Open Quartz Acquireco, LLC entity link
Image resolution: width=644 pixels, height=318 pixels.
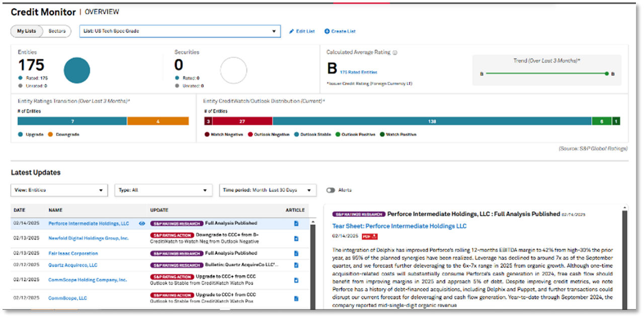pyautogui.click(x=73, y=265)
